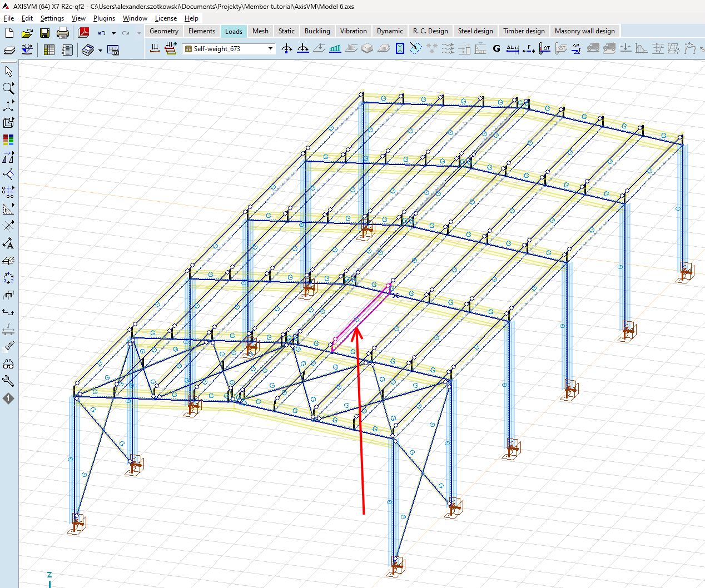This screenshot has width=705, height=588.
Task: Expand the undo history dropdown arrow
Action: pos(113,33)
